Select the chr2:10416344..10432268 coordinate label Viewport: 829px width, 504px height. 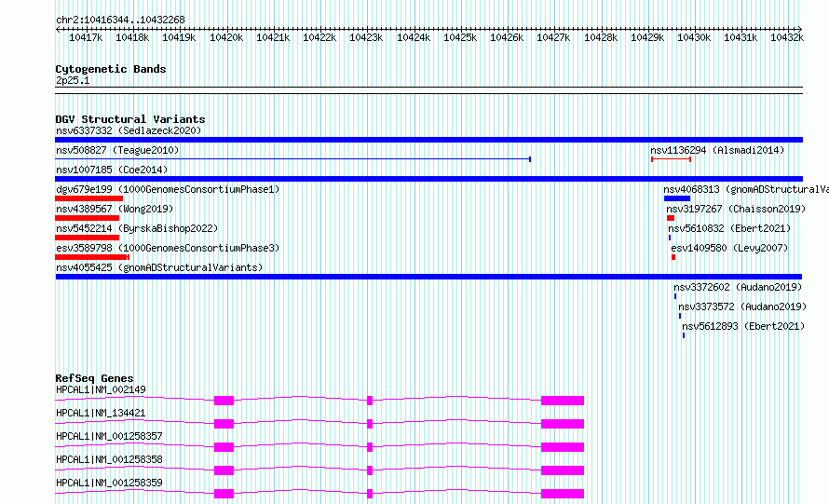[120, 20]
